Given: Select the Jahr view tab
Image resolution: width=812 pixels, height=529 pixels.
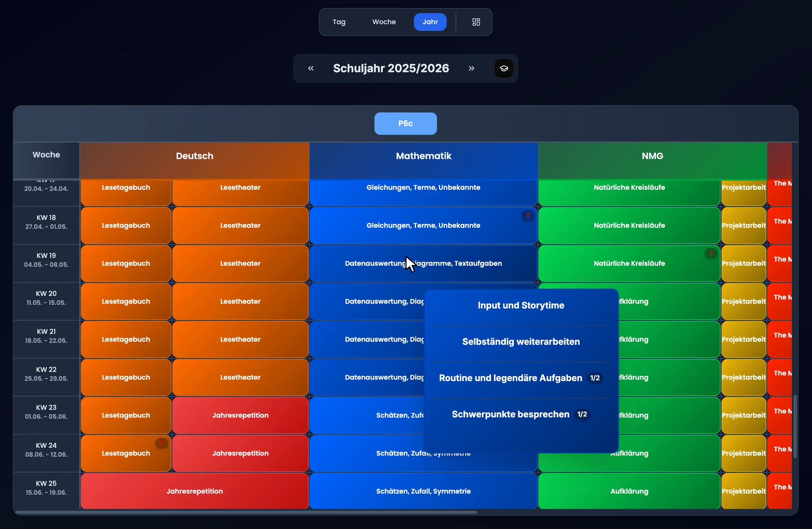Looking at the screenshot, I should (x=430, y=22).
